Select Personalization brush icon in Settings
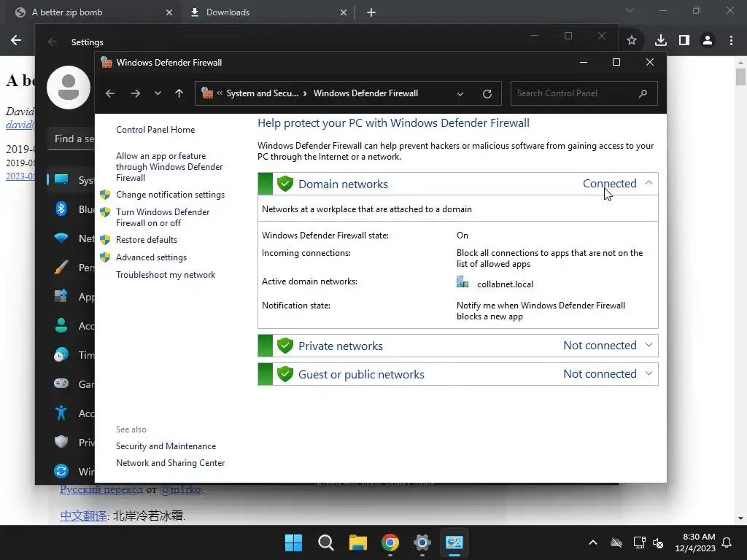747x560 pixels. pos(61,267)
